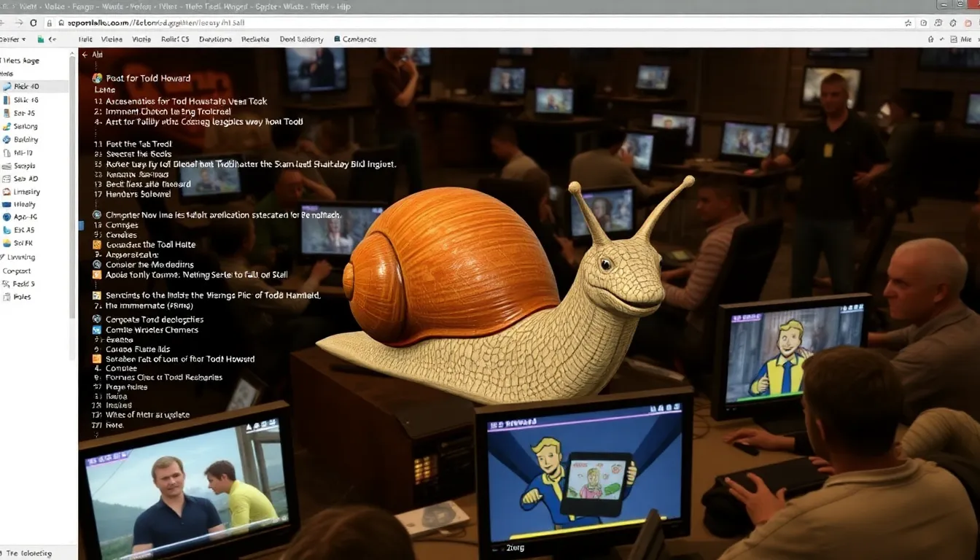The width and height of the screenshot is (980, 560).
Task: Click the globe icon next to Baldiry
Action: point(7,139)
